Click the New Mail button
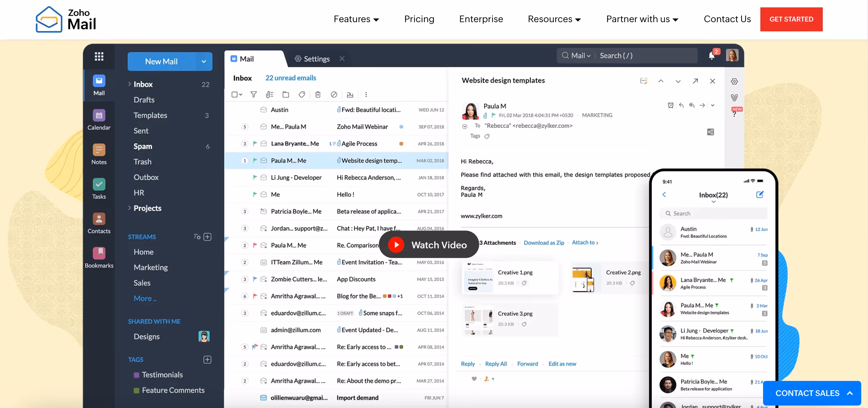 tap(161, 61)
